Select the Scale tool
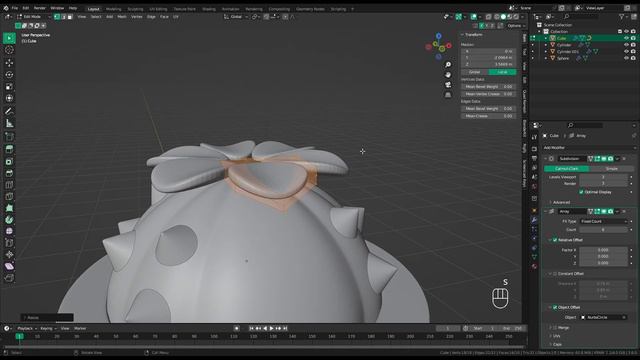This screenshot has width=640, height=360. [x=9, y=87]
